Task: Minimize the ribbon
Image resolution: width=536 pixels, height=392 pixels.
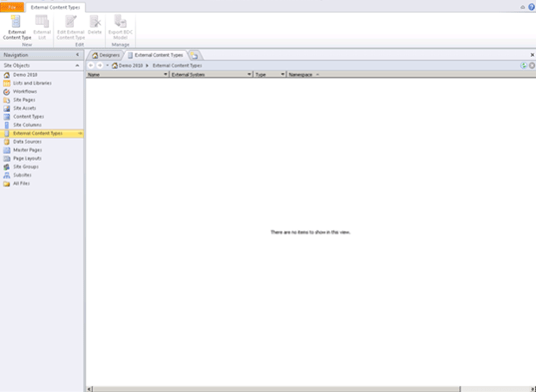Action: click(x=523, y=7)
